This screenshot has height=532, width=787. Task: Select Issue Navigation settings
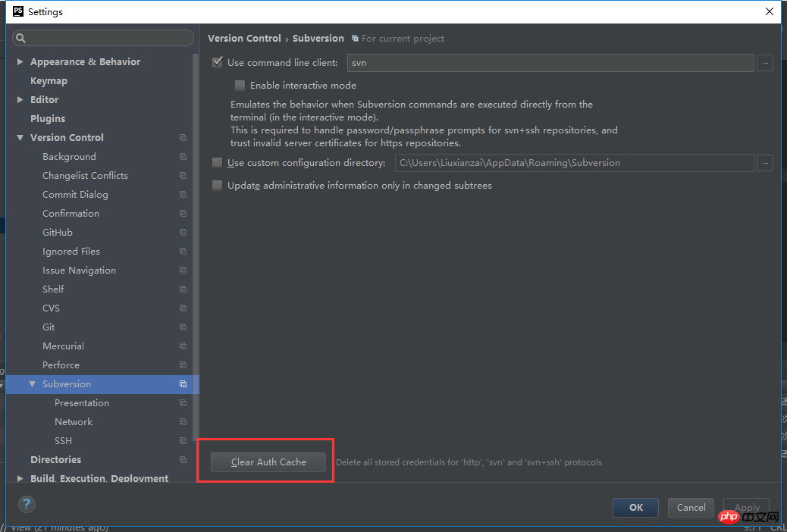click(80, 270)
